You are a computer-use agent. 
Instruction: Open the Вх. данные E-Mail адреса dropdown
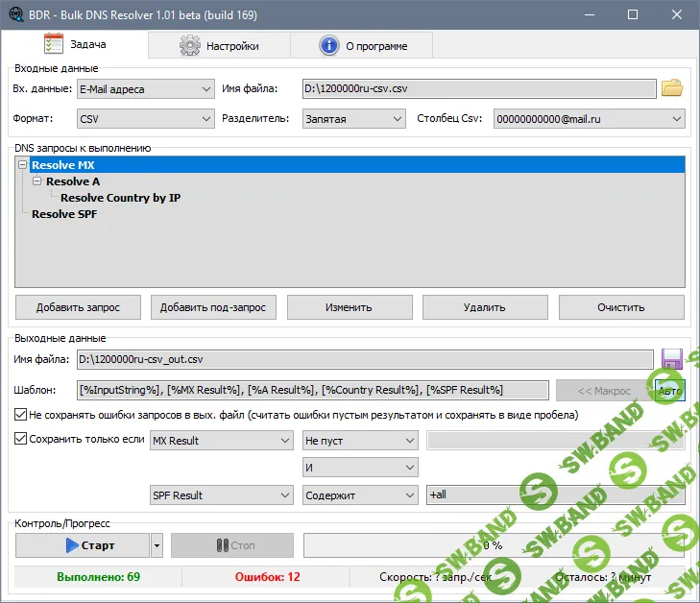click(x=146, y=89)
